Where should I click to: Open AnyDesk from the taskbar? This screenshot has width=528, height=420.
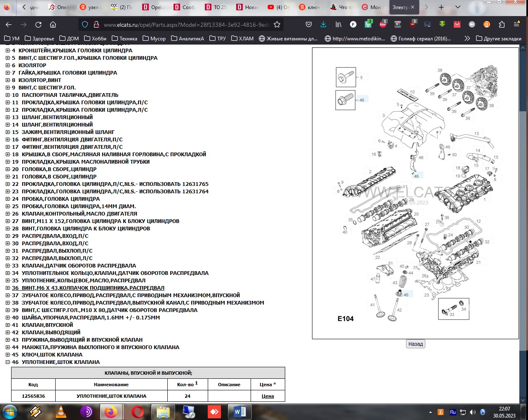214,412
